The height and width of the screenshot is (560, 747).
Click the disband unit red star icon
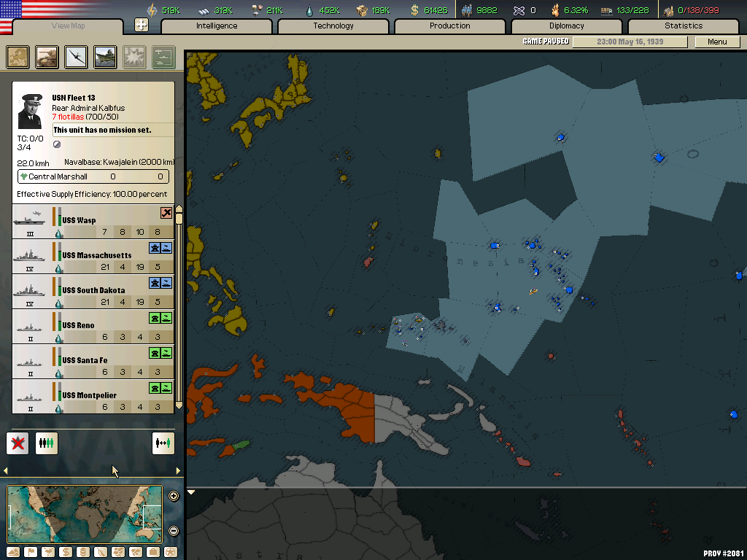click(x=18, y=443)
